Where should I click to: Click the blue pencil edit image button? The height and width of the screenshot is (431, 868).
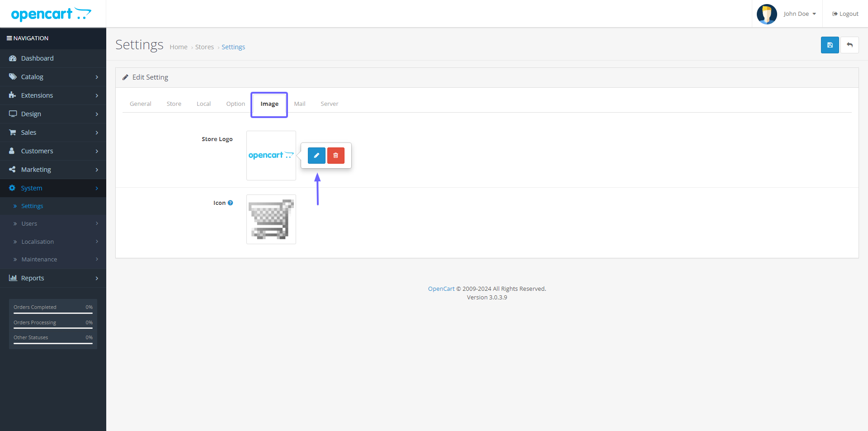tap(316, 156)
